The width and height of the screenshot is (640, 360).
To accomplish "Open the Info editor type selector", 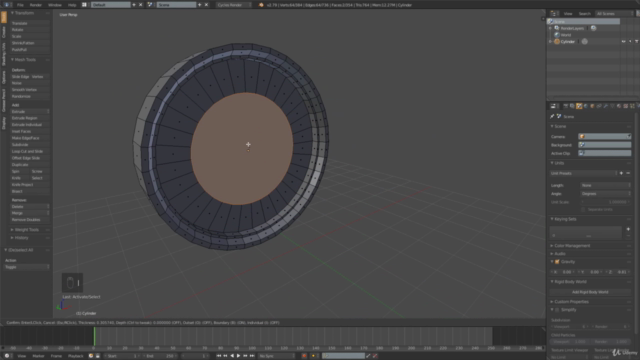I will (7, 5).
